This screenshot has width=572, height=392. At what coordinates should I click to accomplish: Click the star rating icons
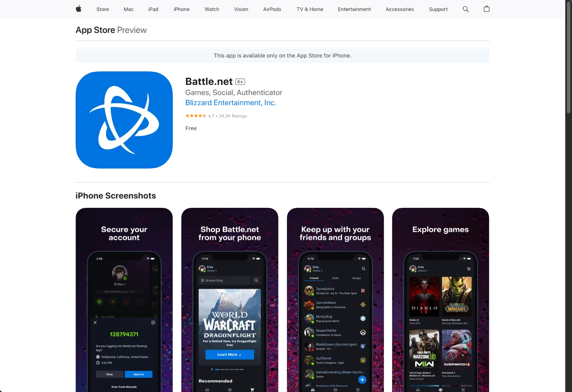point(196,116)
